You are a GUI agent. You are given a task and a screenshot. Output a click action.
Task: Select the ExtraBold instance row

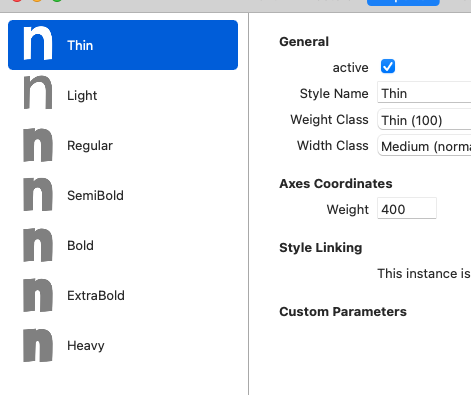click(x=123, y=295)
